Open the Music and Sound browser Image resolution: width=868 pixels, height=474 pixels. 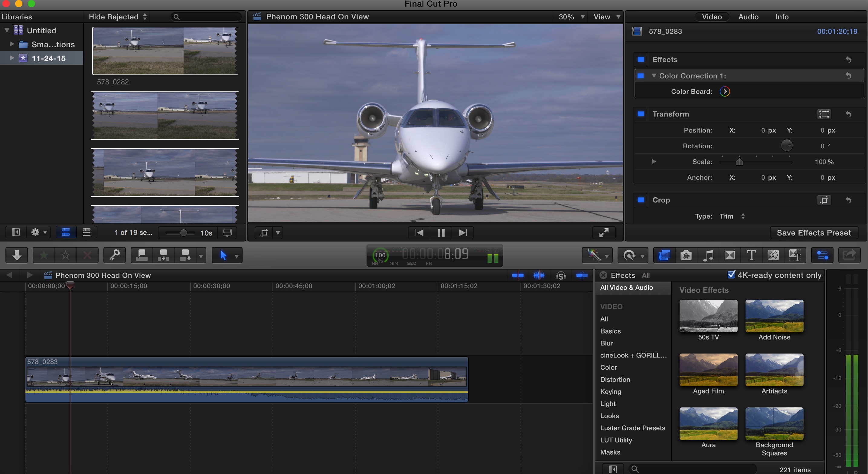pos(708,255)
